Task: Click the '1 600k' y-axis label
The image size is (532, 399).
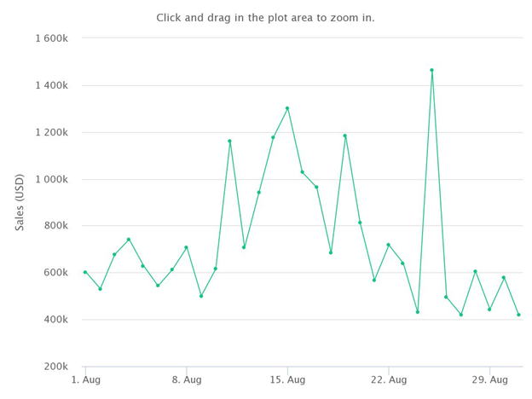Action: pos(51,38)
